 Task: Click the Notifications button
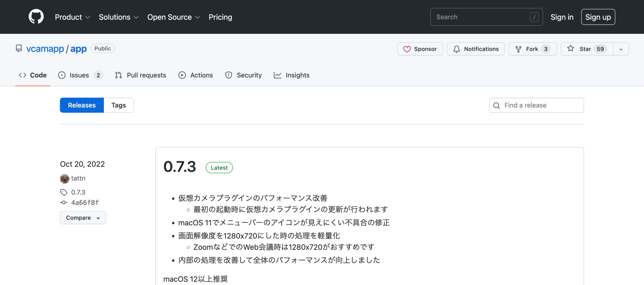point(476,49)
